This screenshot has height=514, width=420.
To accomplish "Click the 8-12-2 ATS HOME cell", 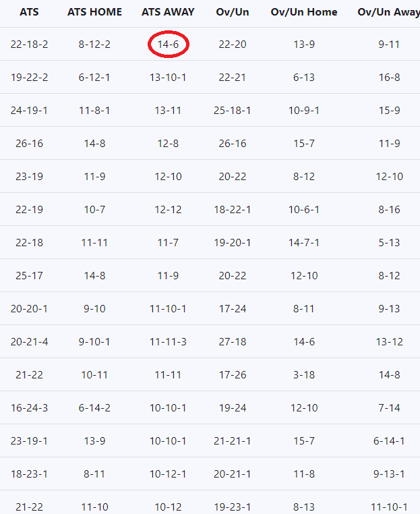I will coord(94,45).
